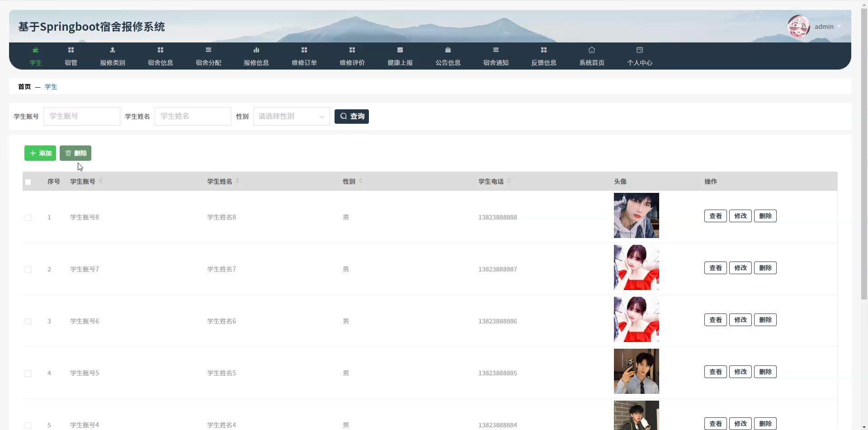The width and height of the screenshot is (868, 430).
Task: Edit the 学生账号5 record
Action: click(x=741, y=372)
